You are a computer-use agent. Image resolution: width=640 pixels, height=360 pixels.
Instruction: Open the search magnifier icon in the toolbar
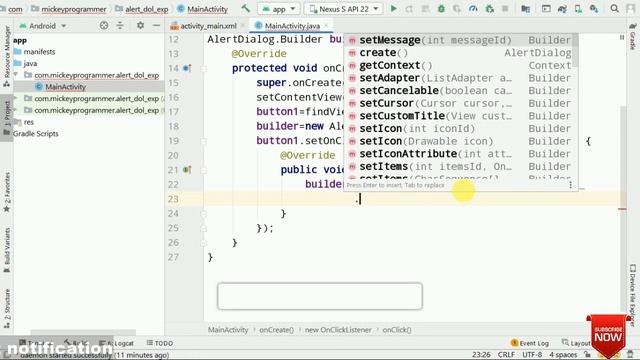tap(614, 9)
